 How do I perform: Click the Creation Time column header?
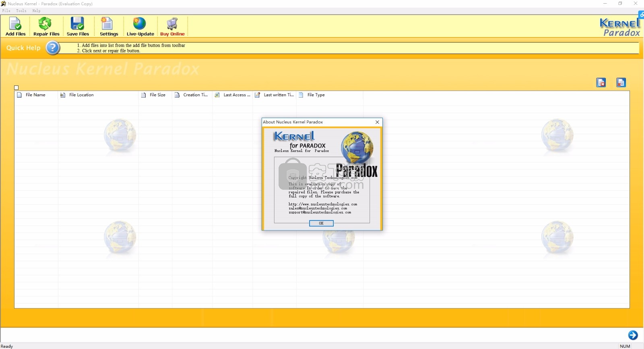click(x=192, y=95)
